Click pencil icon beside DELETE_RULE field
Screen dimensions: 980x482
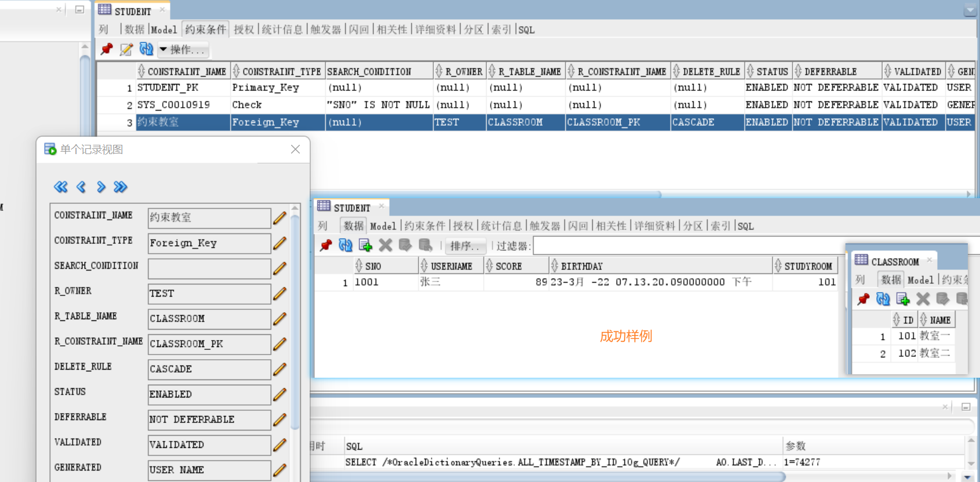tap(280, 369)
